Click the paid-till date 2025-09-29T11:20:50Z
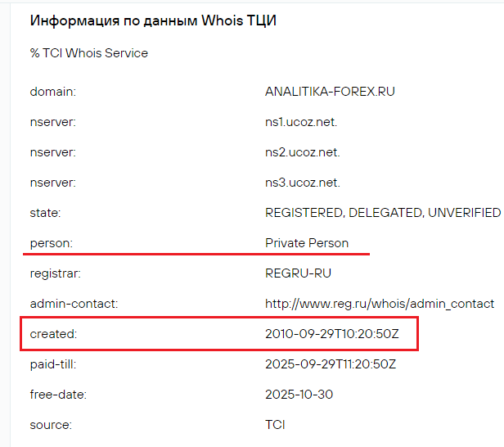 click(331, 364)
